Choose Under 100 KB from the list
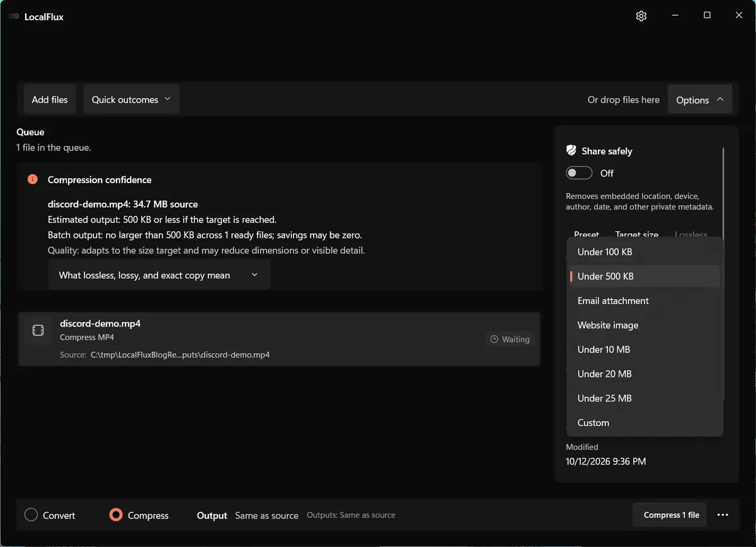Viewport: 756px width, 547px height. coord(644,252)
